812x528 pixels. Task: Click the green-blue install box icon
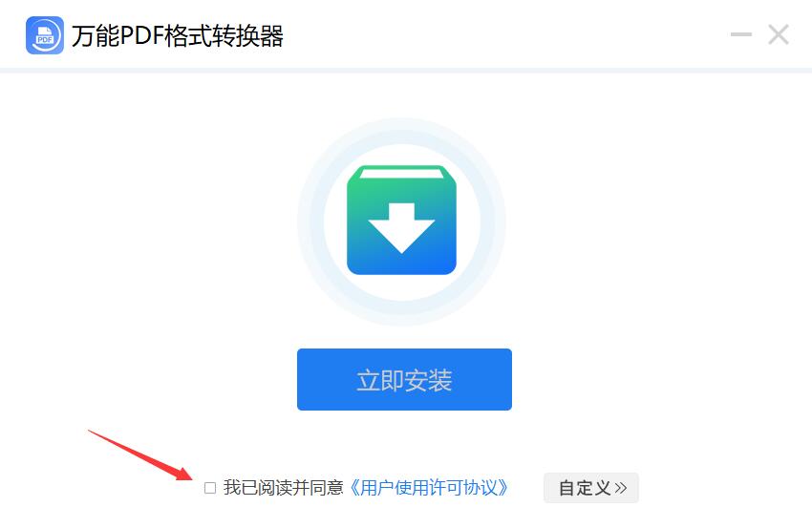pyautogui.click(x=401, y=220)
